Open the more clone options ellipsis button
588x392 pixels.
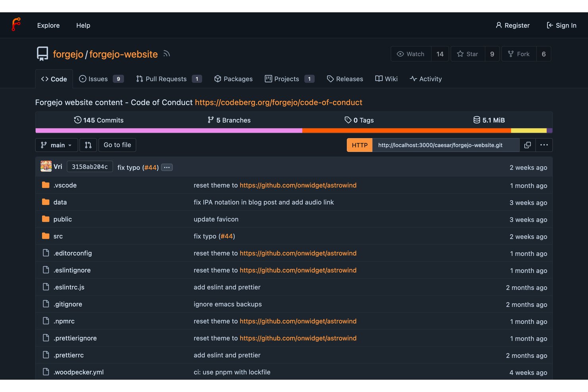(544, 145)
